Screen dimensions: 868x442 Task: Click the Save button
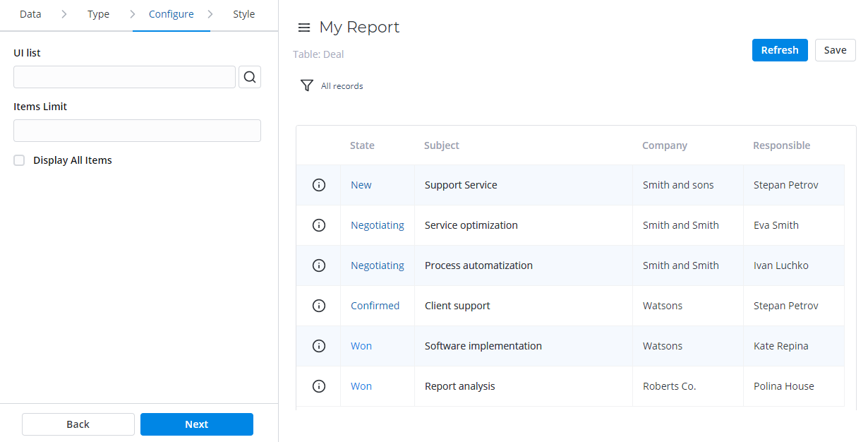coord(835,50)
